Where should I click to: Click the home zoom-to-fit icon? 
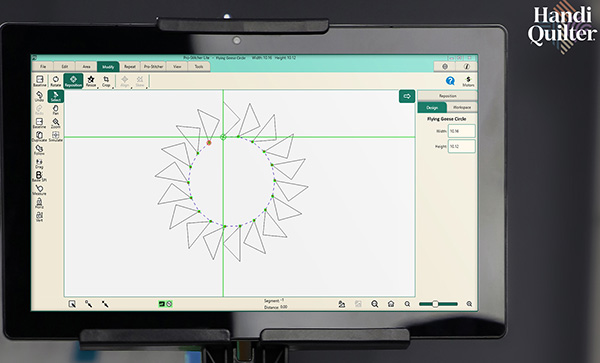coord(391,304)
